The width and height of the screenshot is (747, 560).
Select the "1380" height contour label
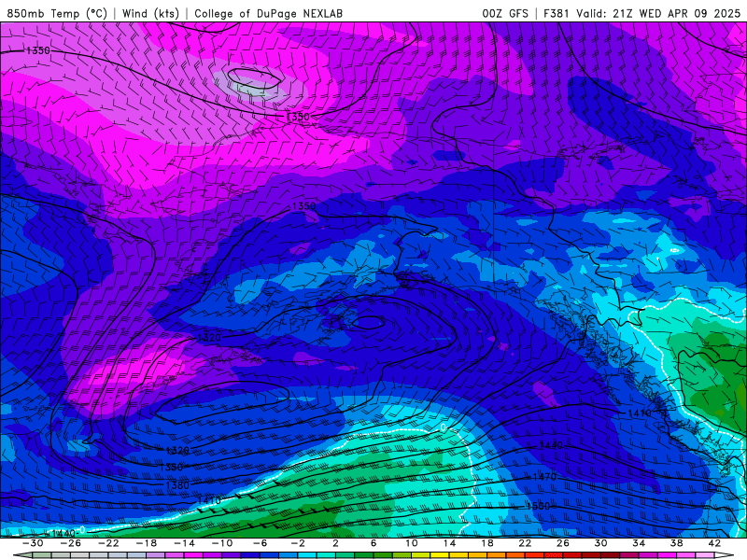(x=177, y=485)
